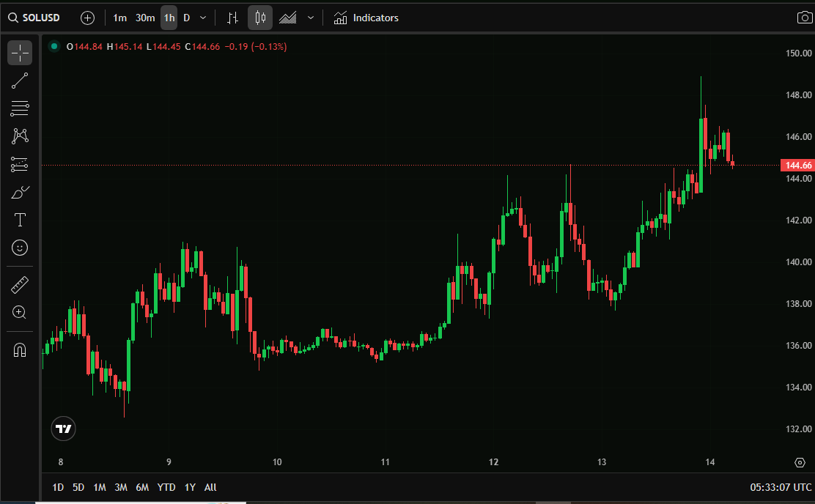Open the SOLUSD symbol search
Viewport: 815px width, 504px height.
34,18
